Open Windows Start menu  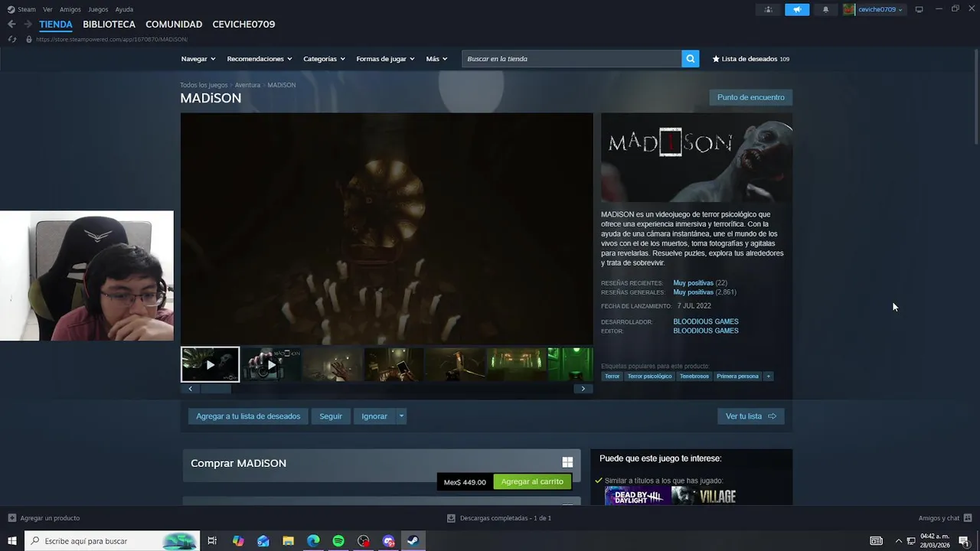pos(11,541)
